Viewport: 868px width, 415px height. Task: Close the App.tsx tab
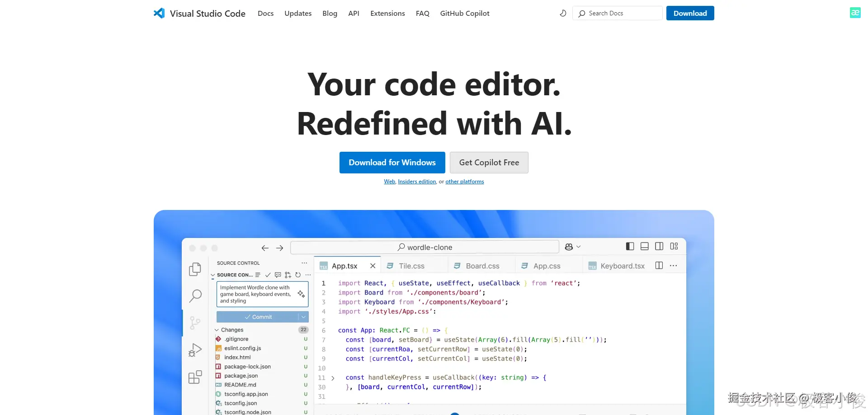tap(373, 266)
